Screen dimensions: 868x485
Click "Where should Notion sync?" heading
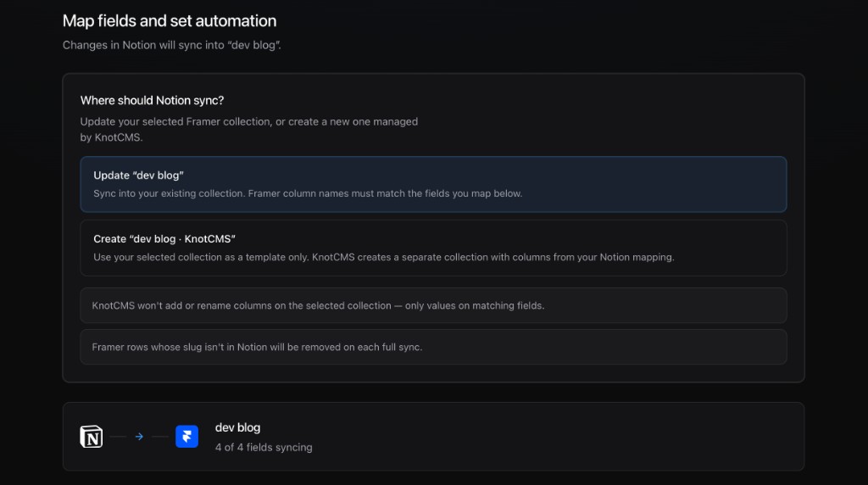[153, 100]
